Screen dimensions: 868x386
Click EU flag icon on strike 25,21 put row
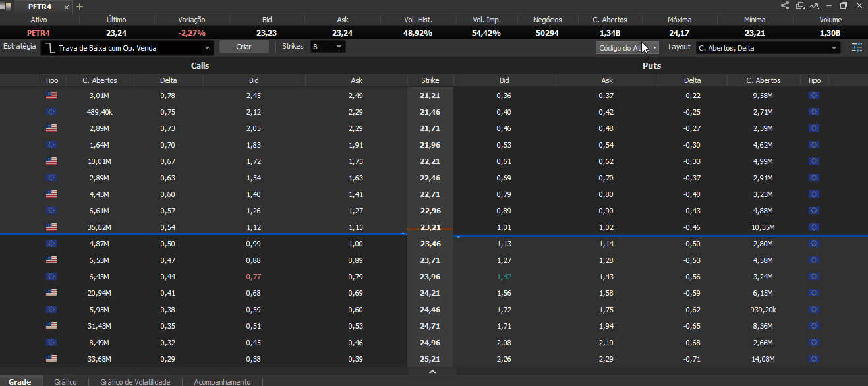814,359
